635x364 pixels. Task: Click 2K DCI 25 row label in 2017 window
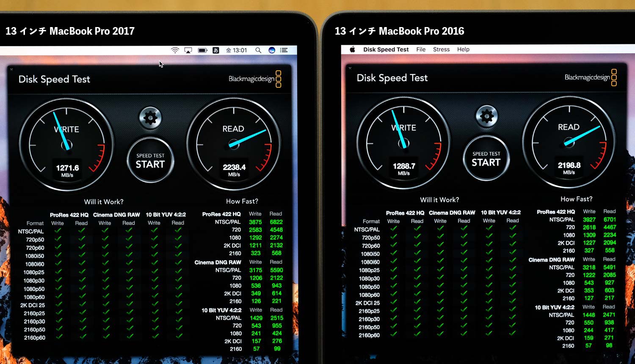[x=33, y=305]
